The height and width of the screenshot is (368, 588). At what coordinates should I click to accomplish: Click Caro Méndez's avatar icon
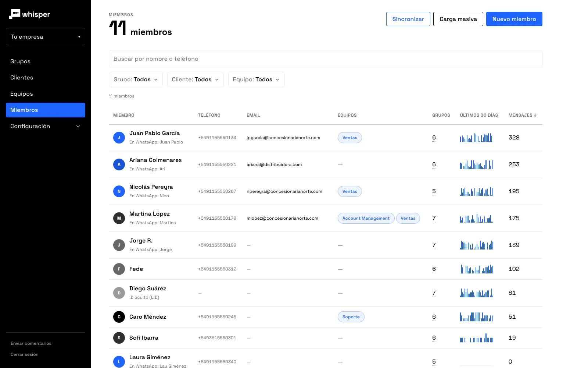pos(119,317)
